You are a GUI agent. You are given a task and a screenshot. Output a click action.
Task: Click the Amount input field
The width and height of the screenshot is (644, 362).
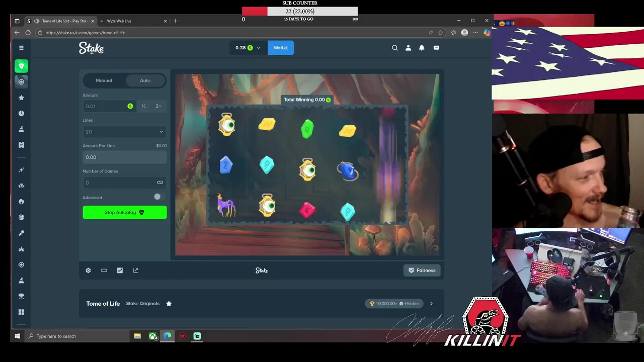pos(109,106)
